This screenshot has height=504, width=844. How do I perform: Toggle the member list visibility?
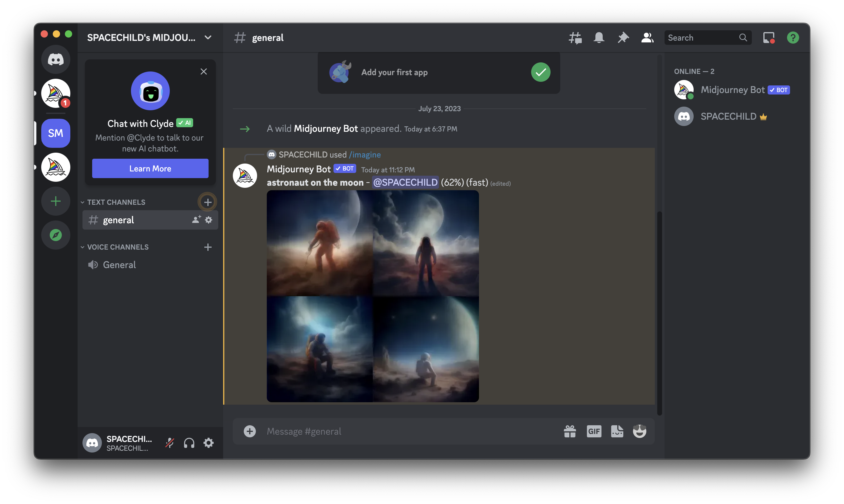point(647,38)
